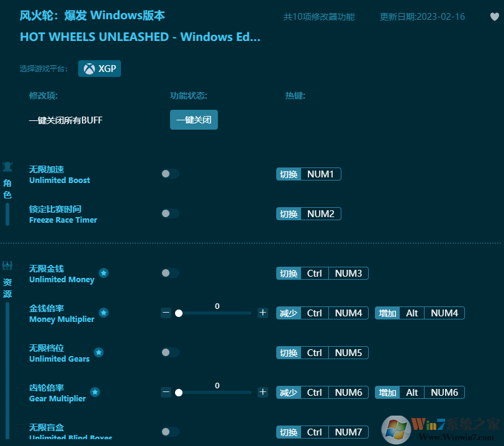Screen dimensions: 504x446
Task: Click the Money Multiplier slider handle
Action: (x=179, y=313)
